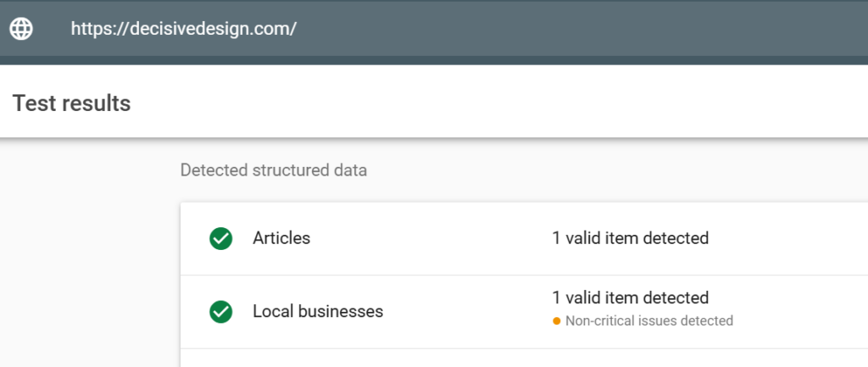Open the Articles structured data item

pyautogui.click(x=281, y=239)
